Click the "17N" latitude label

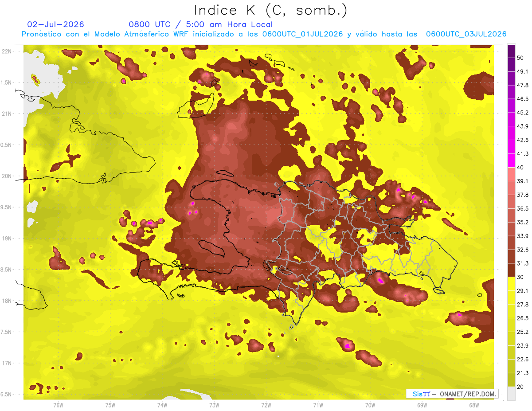[x=7, y=363]
